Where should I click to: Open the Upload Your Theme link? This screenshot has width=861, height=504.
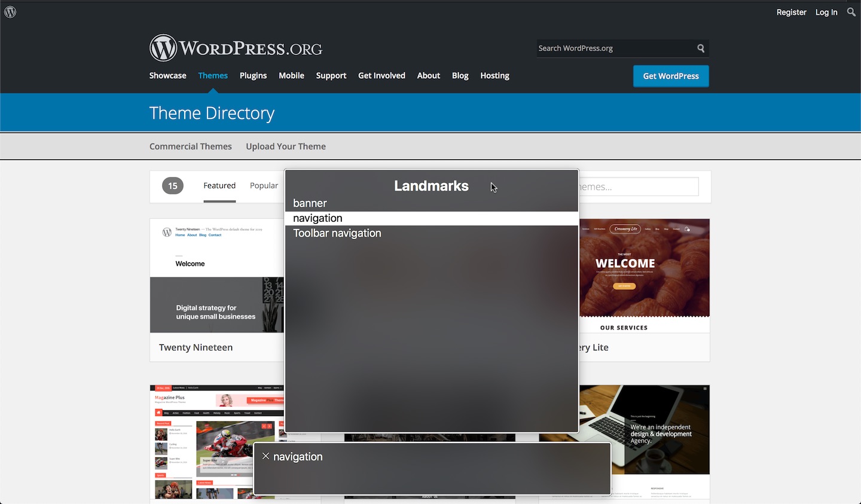[x=286, y=146]
